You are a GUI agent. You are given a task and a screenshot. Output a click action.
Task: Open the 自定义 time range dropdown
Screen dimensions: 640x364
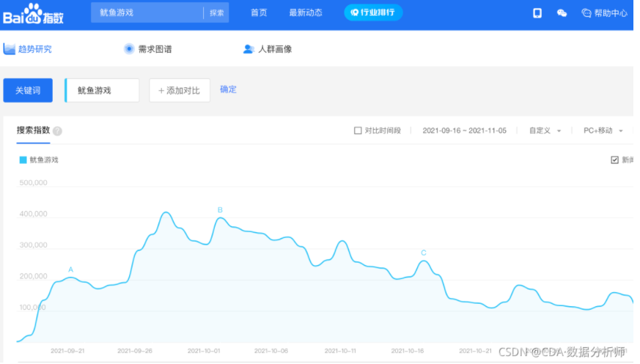point(545,130)
